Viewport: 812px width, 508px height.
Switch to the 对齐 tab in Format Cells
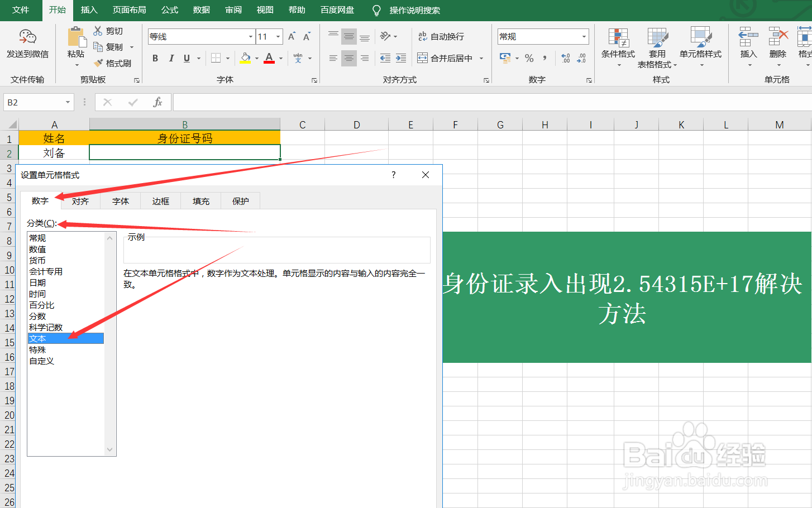80,200
